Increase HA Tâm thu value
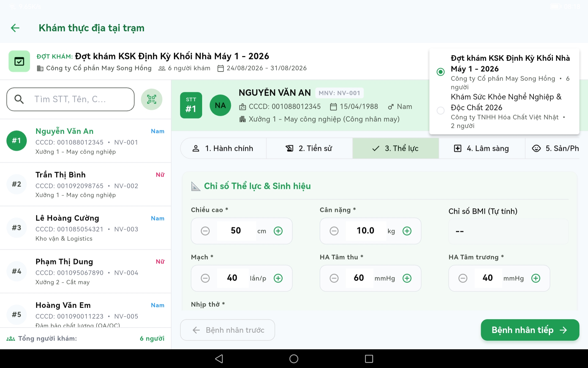 pos(407,278)
